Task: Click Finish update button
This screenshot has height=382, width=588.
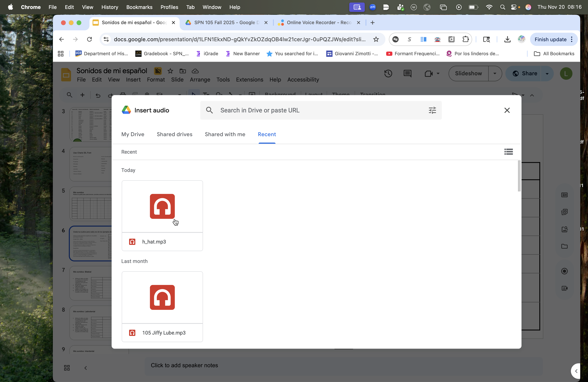Action: [550, 39]
